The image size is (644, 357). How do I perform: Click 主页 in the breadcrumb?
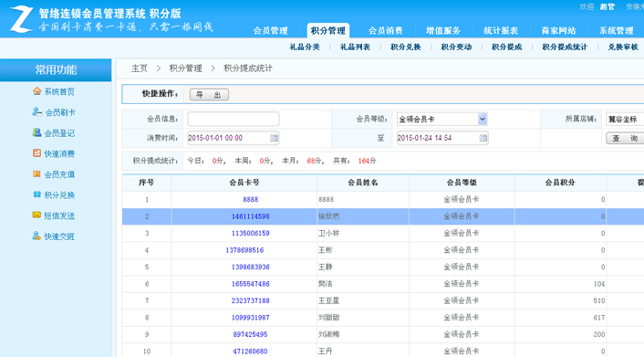coord(140,68)
